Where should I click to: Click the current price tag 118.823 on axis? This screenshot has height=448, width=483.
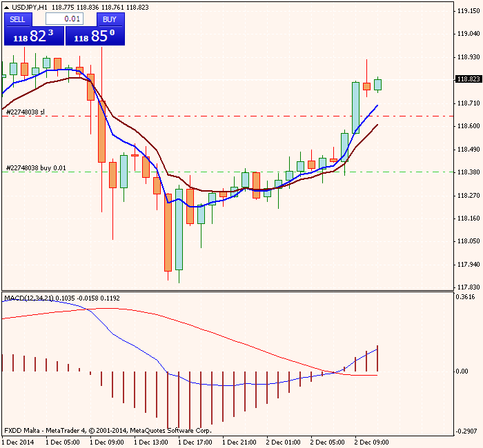(x=468, y=79)
